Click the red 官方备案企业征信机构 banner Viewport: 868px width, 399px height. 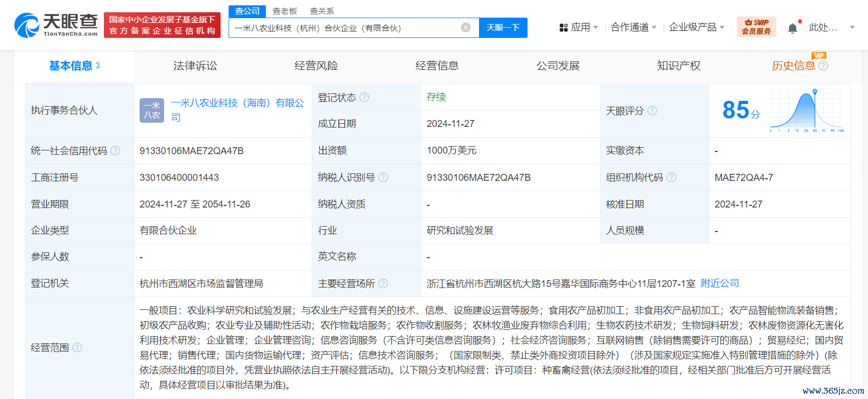[163, 25]
